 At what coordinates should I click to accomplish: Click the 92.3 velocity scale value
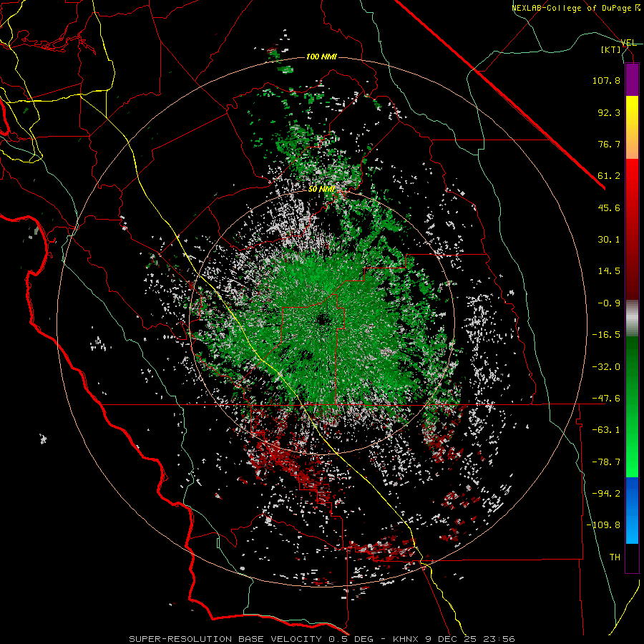pos(609,112)
